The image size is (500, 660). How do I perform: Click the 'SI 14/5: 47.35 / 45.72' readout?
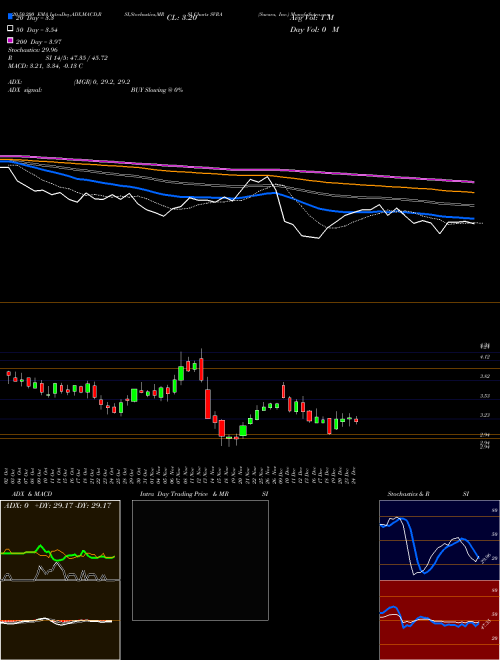[x=77, y=58]
